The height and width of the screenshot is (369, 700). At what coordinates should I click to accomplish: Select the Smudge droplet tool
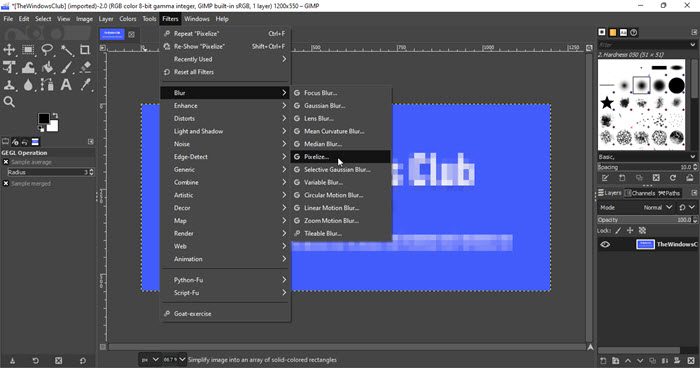pos(28,85)
